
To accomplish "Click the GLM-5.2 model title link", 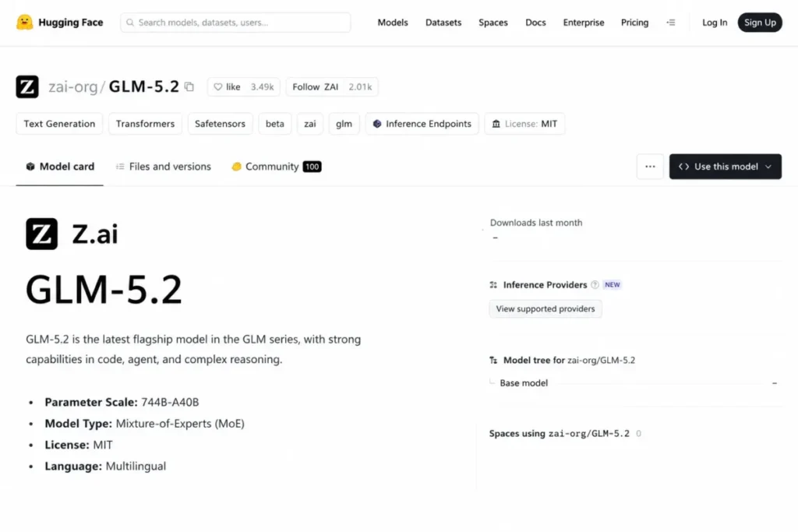I will [x=144, y=86].
